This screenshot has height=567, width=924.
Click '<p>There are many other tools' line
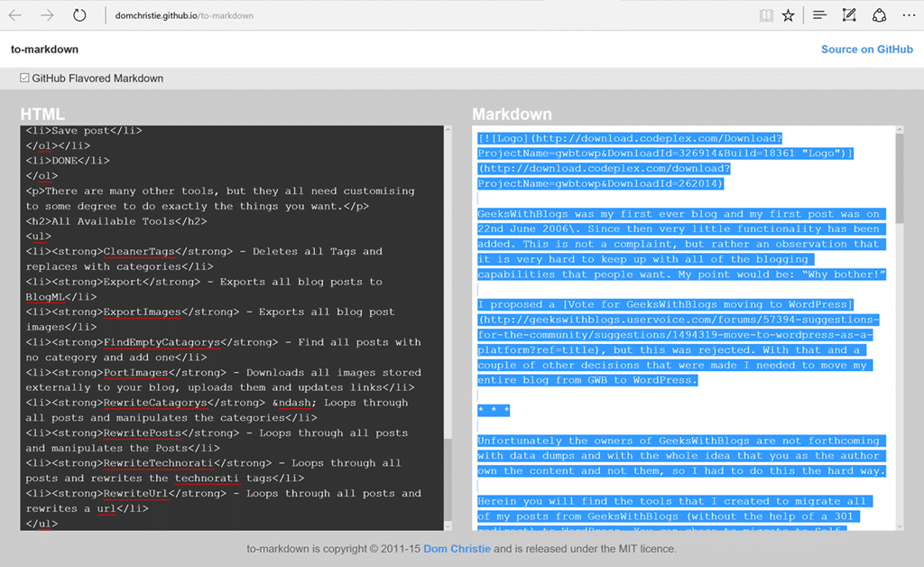pos(220,191)
